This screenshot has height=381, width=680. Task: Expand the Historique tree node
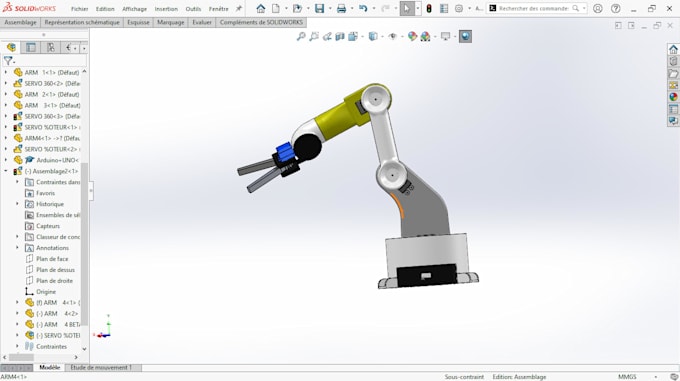coord(17,204)
